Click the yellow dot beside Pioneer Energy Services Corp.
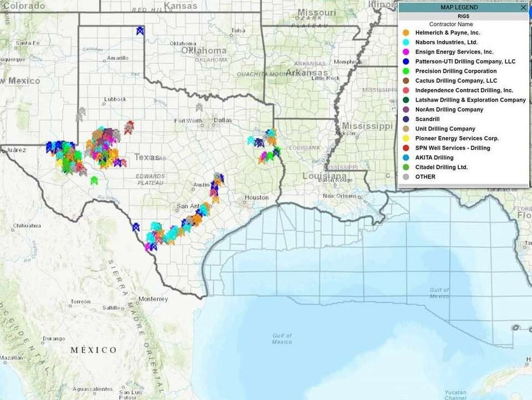532x400 pixels. click(406, 138)
